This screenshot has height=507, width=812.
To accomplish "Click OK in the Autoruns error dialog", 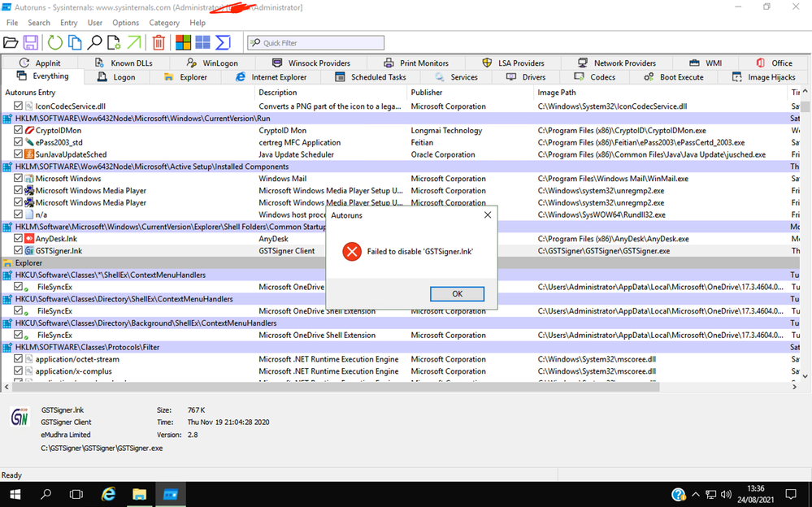I will pos(458,293).
